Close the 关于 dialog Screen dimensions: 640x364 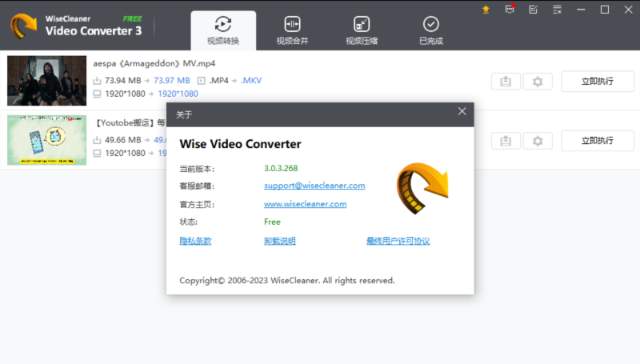[x=462, y=111]
